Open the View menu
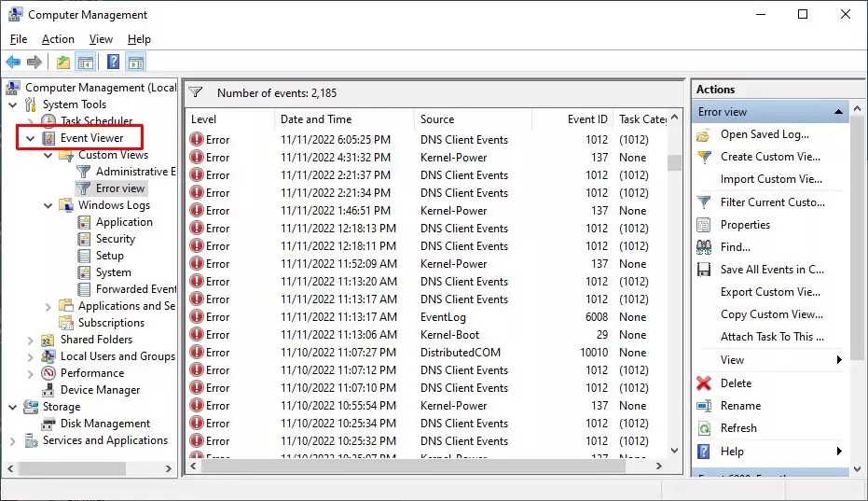 point(101,39)
